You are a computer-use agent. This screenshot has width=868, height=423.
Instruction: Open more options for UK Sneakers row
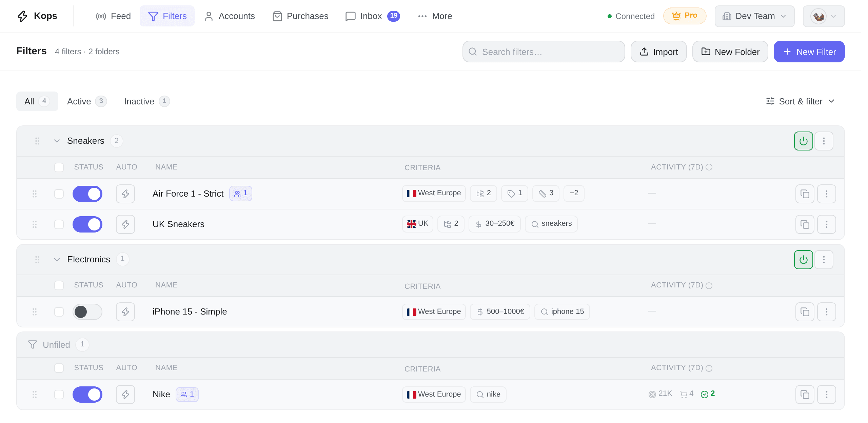click(827, 224)
